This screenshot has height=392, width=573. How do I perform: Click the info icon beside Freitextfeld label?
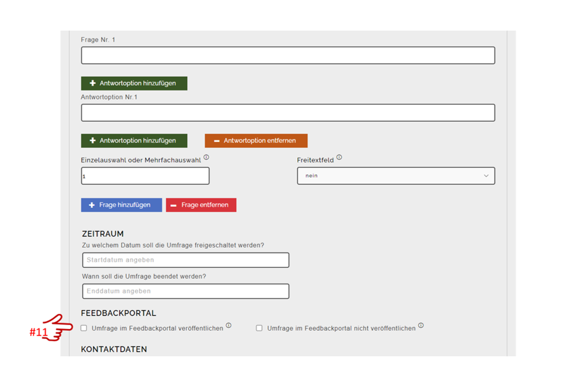(x=339, y=157)
